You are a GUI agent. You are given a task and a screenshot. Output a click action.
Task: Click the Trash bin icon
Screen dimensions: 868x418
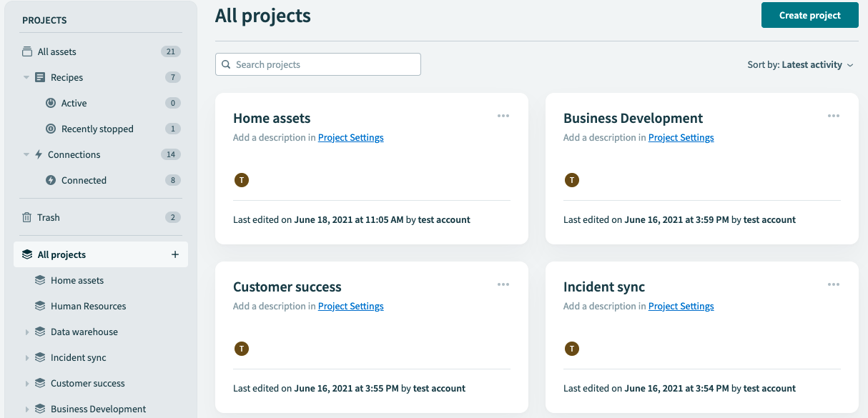[x=27, y=217]
